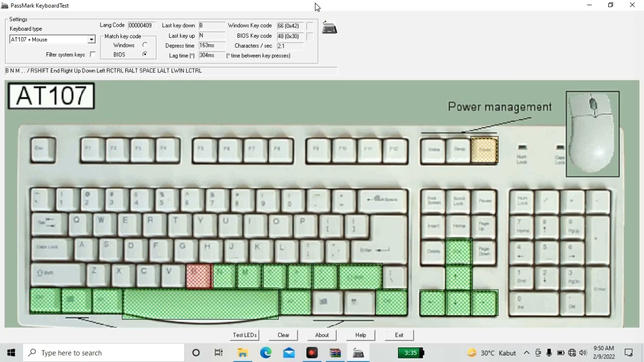Click the Characters per sec value
Viewport: 644px width, 362px height.
[x=290, y=46]
